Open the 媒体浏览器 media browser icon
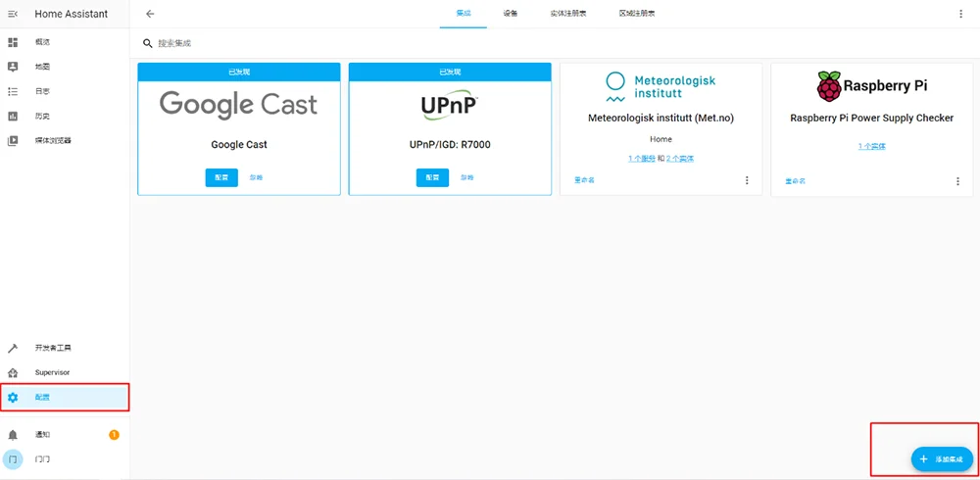980x480 pixels. pyautogui.click(x=13, y=141)
